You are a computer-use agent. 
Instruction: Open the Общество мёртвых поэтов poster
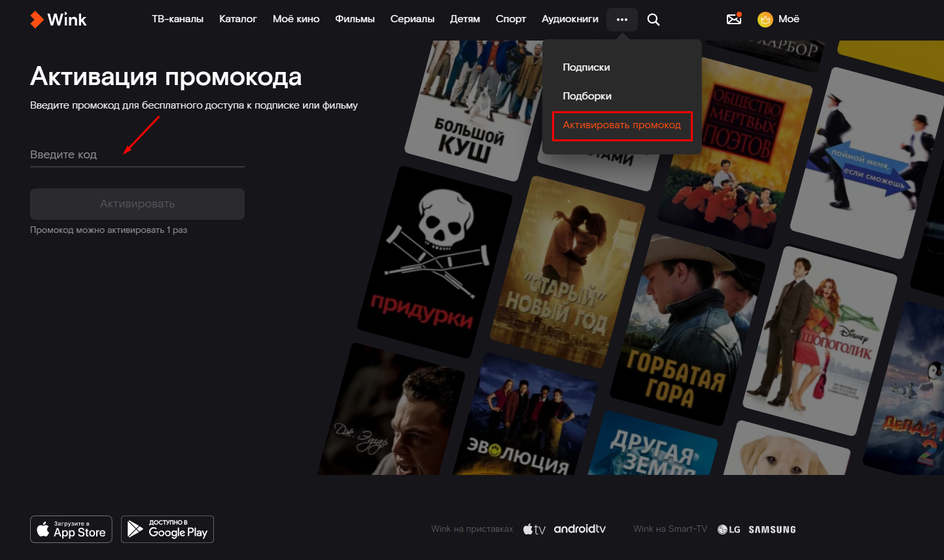pos(736,154)
